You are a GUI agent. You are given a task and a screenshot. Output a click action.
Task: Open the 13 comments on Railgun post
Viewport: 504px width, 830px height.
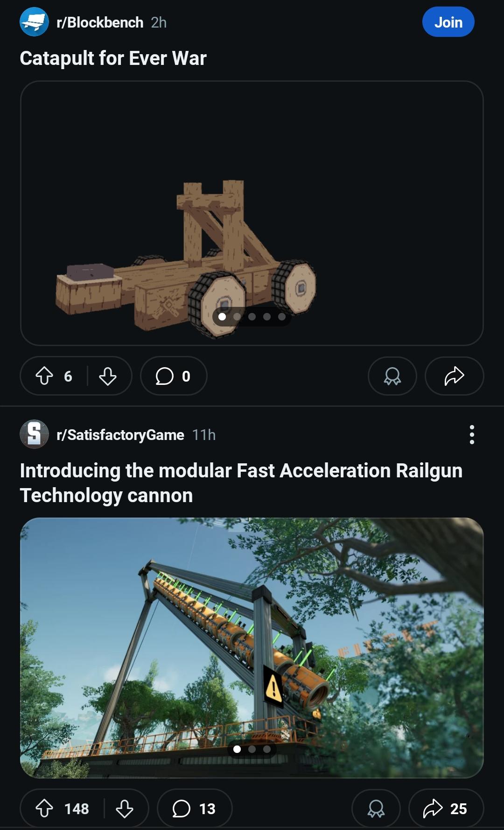(x=195, y=809)
